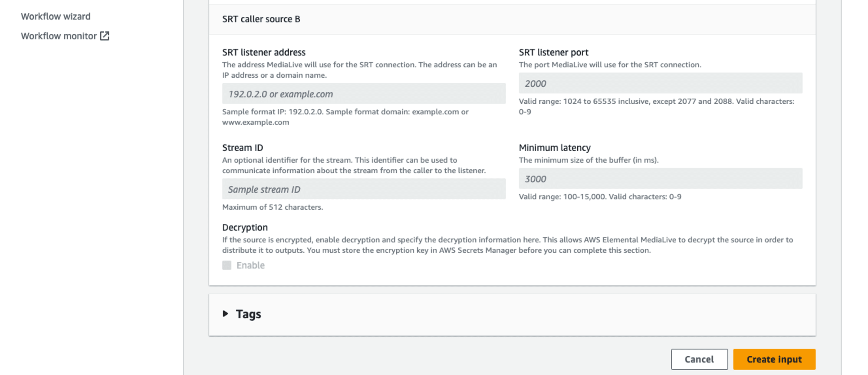Focus the SRT listener address field

pos(364,94)
